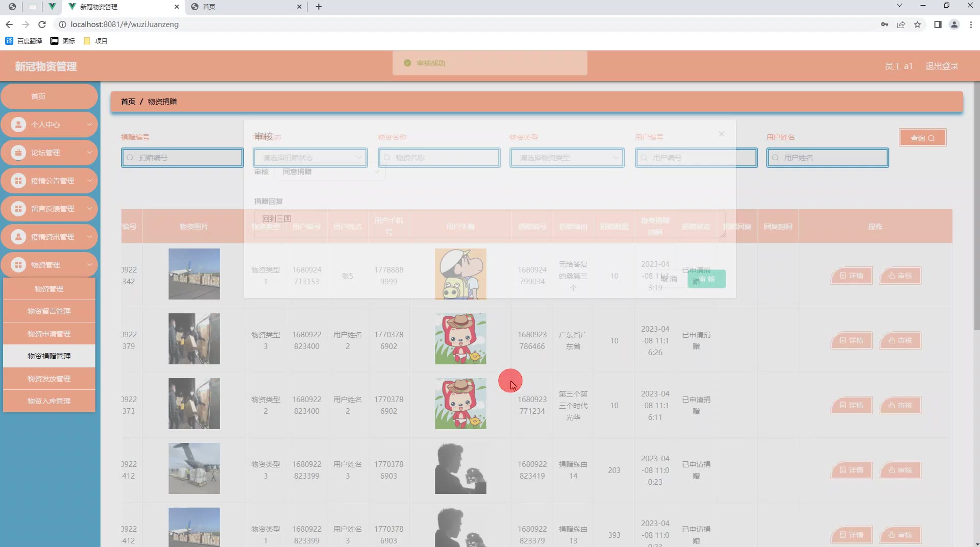Click the 查询 search button
Screen dimensions: 980x547
(922, 138)
